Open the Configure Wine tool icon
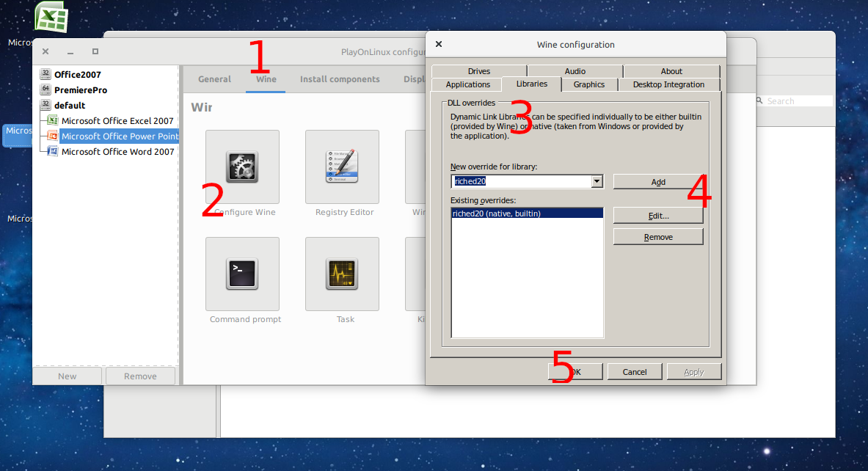 pyautogui.click(x=242, y=167)
